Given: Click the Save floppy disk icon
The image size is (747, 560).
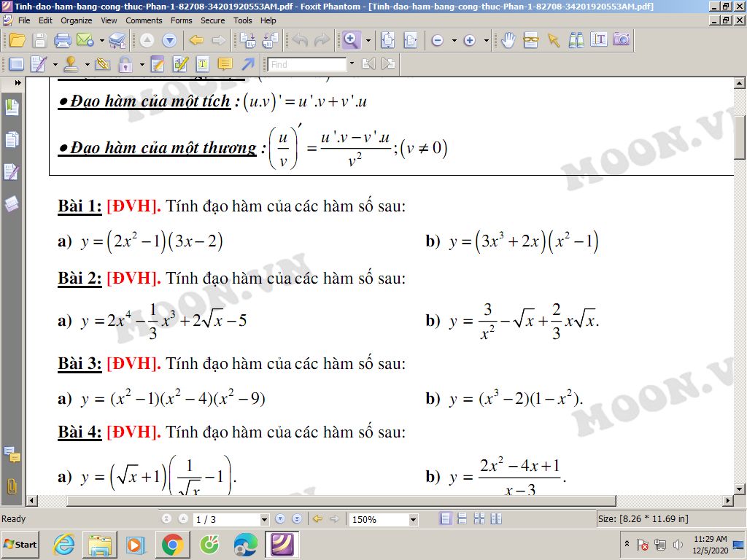Looking at the screenshot, I should click(x=40, y=41).
